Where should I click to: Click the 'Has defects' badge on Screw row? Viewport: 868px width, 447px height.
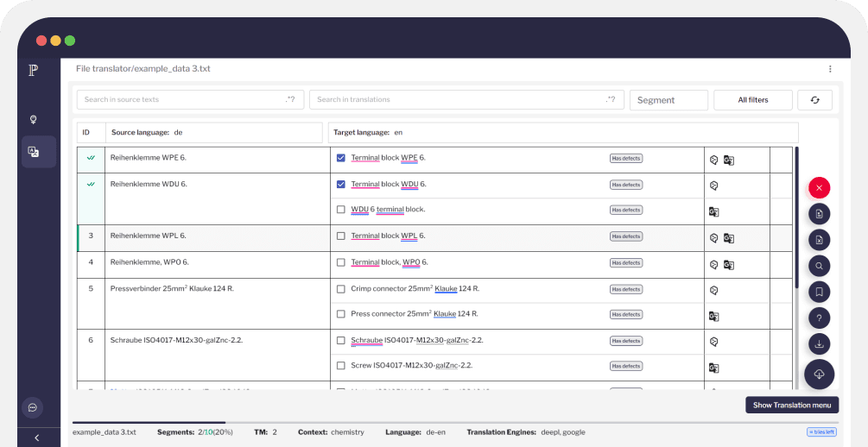pyautogui.click(x=626, y=366)
